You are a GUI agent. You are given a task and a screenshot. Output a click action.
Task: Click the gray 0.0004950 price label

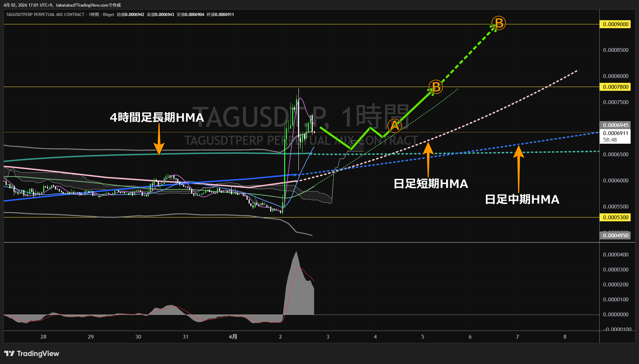tap(615, 236)
